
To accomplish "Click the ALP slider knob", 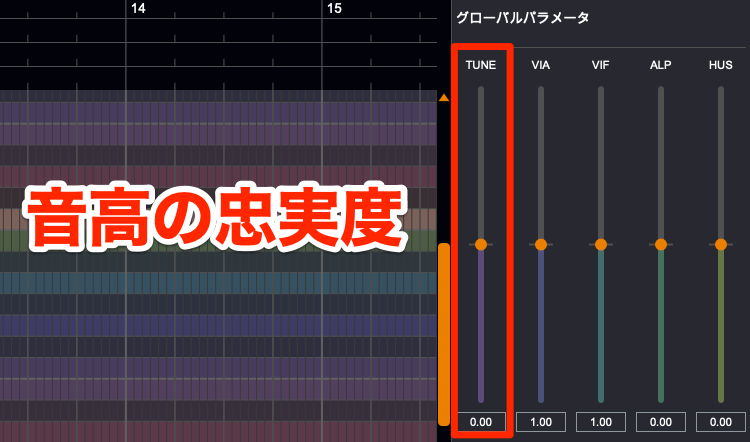I will click(x=661, y=244).
